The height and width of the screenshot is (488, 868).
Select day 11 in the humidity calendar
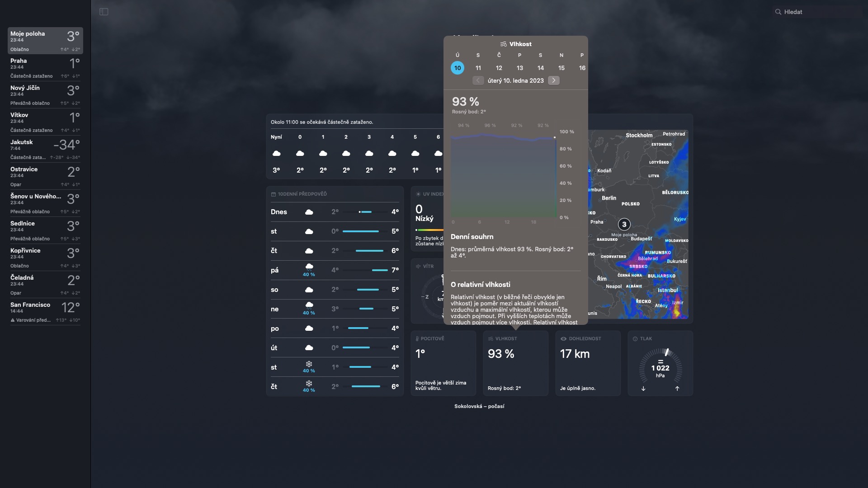[x=478, y=68]
